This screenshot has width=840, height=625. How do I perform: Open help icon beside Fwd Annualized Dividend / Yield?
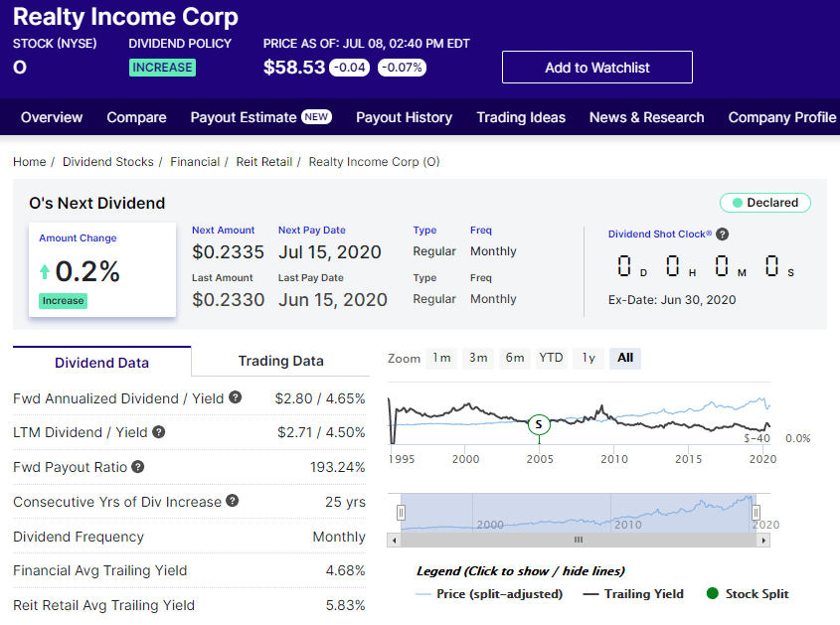click(236, 397)
